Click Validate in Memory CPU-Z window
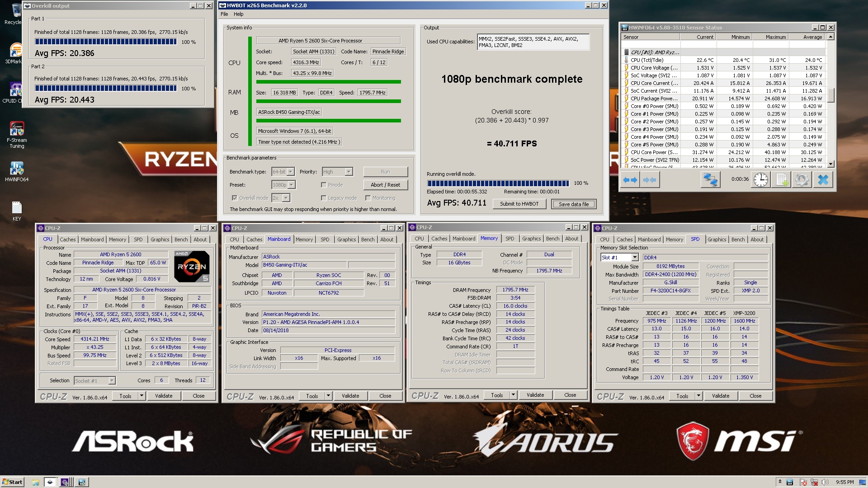Image resolution: width=868 pixels, height=488 pixels. coord(535,395)
